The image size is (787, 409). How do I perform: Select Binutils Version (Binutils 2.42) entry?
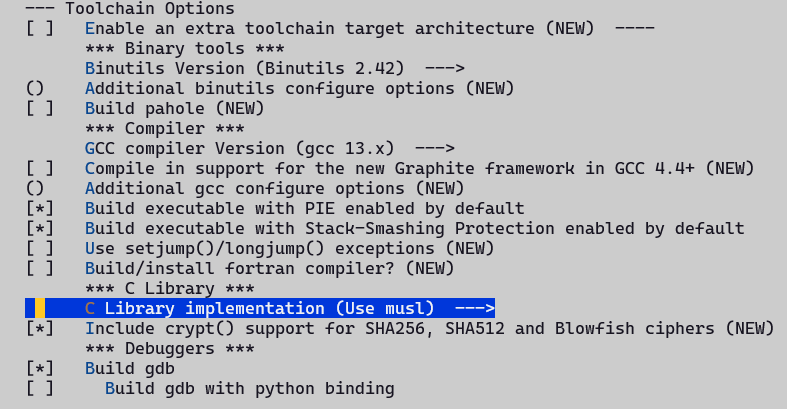245,68
